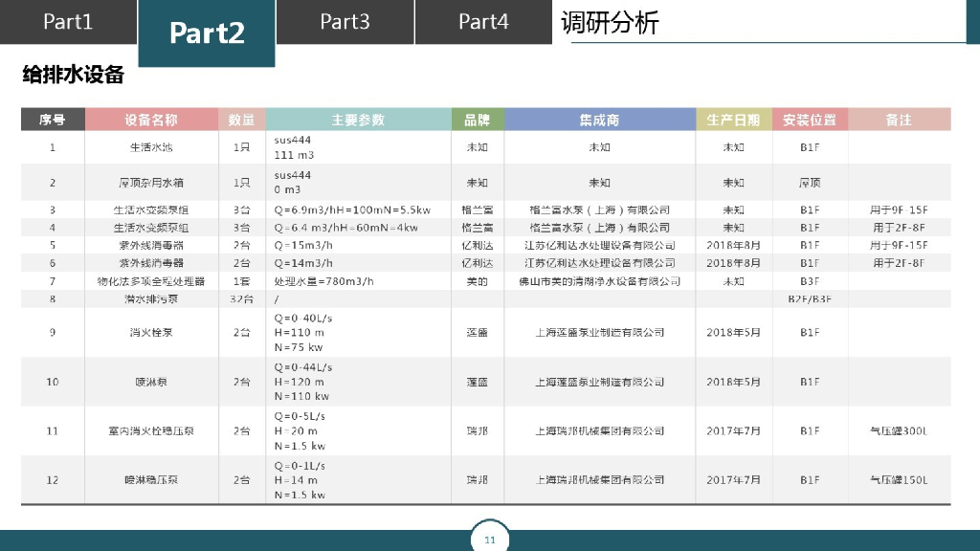Select the 安装位置 column header
The height and width of the screenshot is (551, 980).
click(810, 120)
